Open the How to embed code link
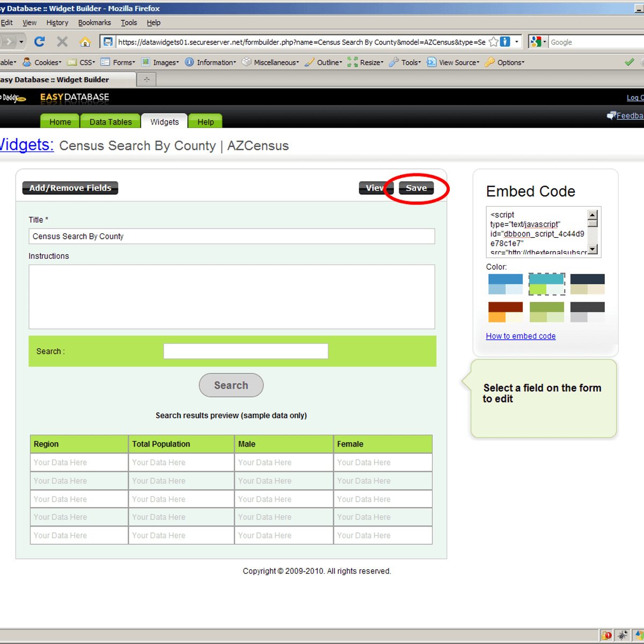The width and height of the screenshot is (644, 644). point(521,336)
